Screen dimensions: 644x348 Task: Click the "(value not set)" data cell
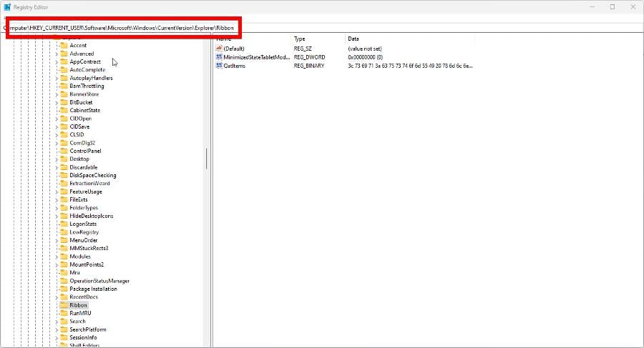pos(365,49)
